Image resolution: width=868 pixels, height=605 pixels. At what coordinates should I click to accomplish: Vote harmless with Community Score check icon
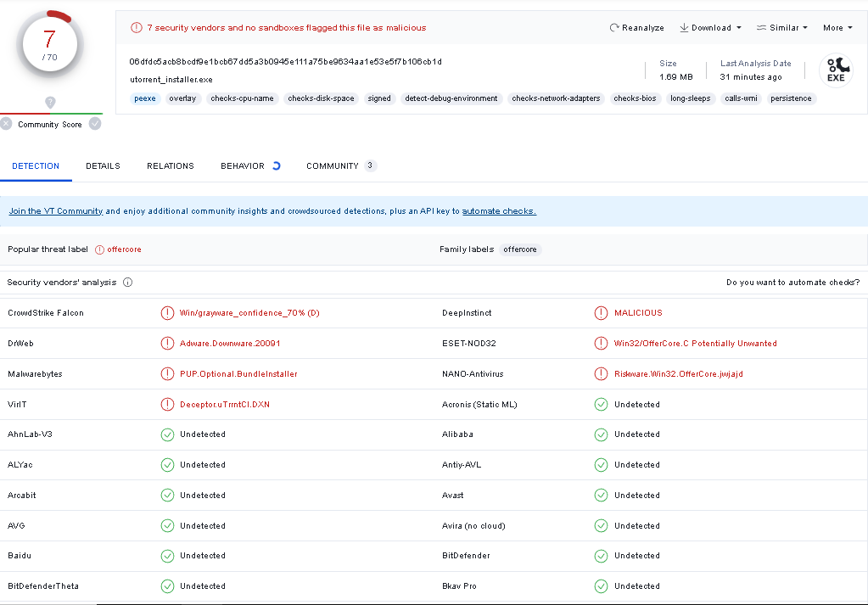point(95,124)
